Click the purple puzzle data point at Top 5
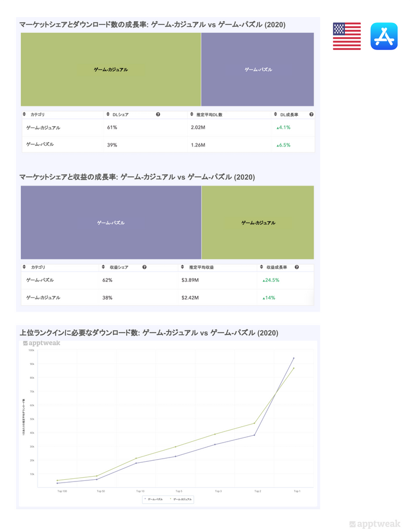This screenshot has width=413, height=532. [x=175, y=456]
